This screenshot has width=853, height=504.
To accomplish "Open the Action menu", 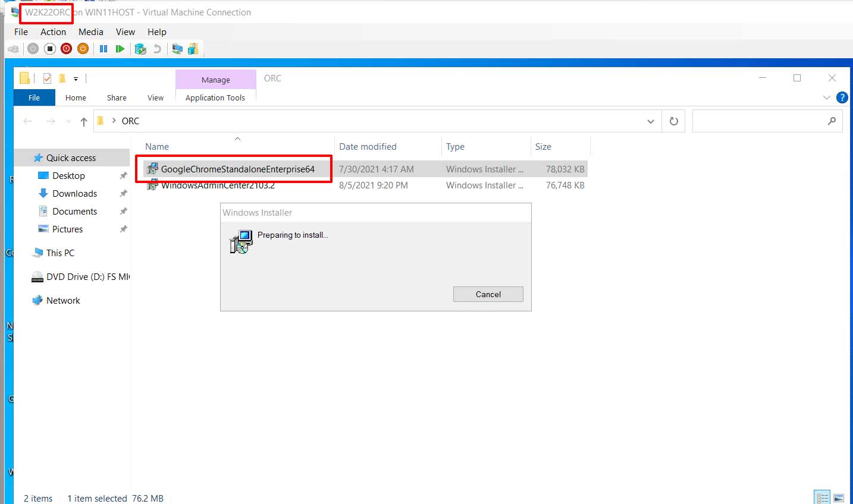I will (x=53, y=32).
